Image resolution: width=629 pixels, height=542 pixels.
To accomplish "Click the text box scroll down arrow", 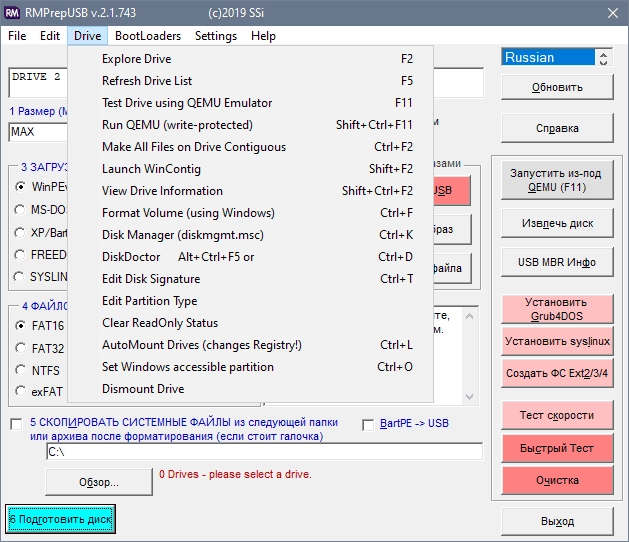I will click(470, 397).
